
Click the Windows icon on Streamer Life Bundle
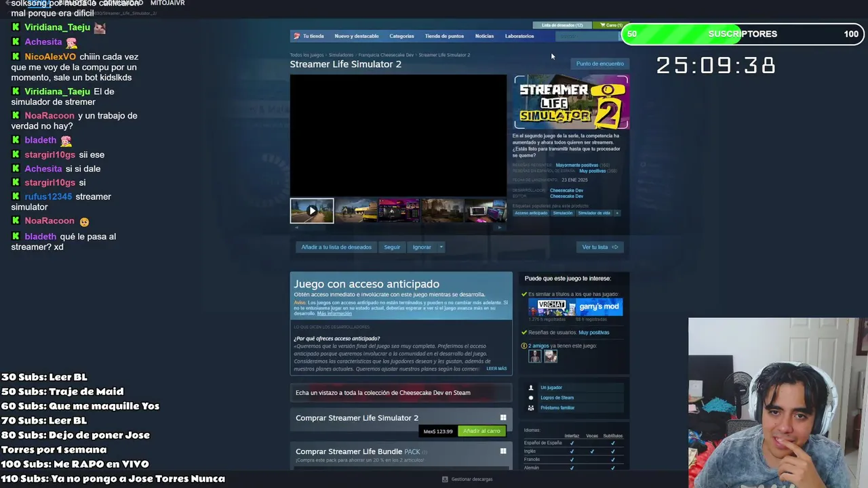(503, 451)
